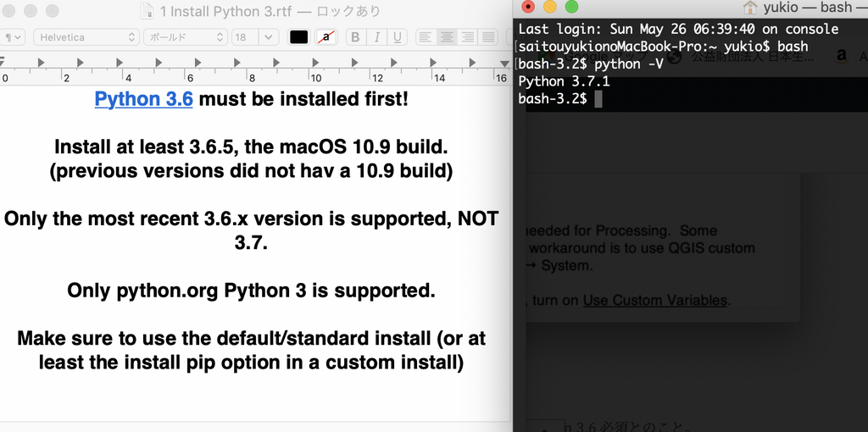
Task: Align text to the right
Action: (467, 37)
